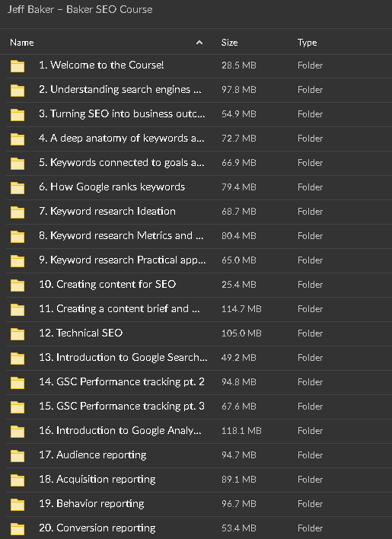Open '15. GSC Performance tracking pt. 3' folder
The image size is (392, 539).
click(122, 407)
